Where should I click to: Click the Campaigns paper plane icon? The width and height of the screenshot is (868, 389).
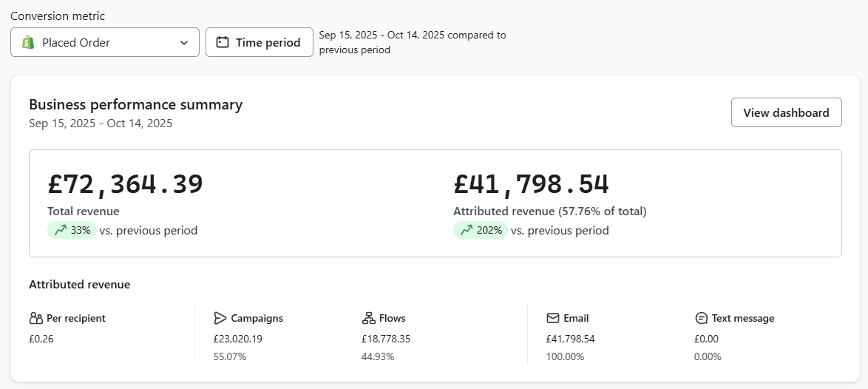click(x=220, y=318)
